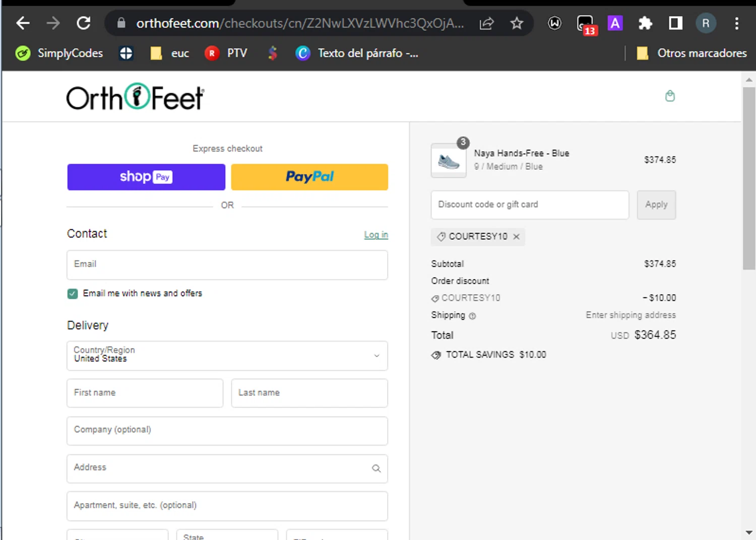Click the Shipping info question icon
Viewport: 756px width, 540px height.
(472, 316)
